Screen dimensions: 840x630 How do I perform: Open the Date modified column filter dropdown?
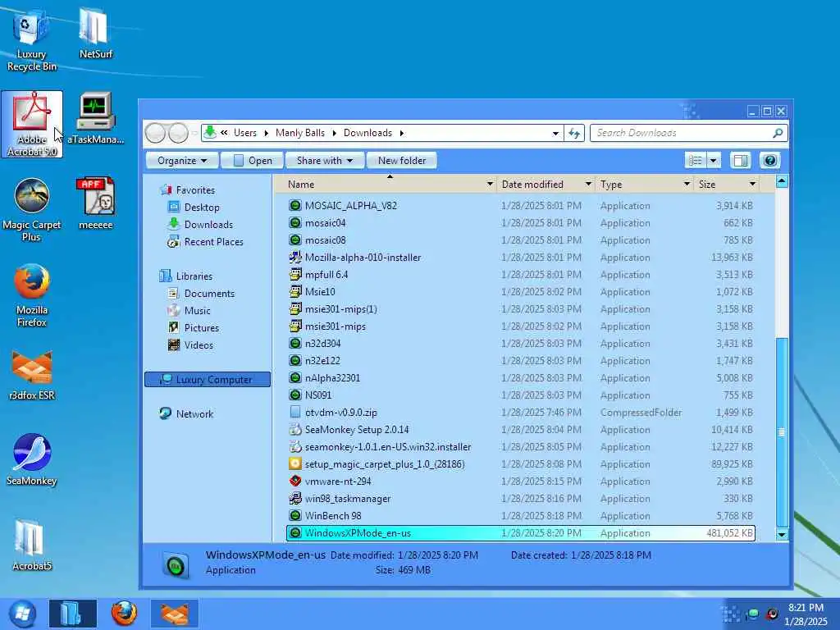coord(588,185)
